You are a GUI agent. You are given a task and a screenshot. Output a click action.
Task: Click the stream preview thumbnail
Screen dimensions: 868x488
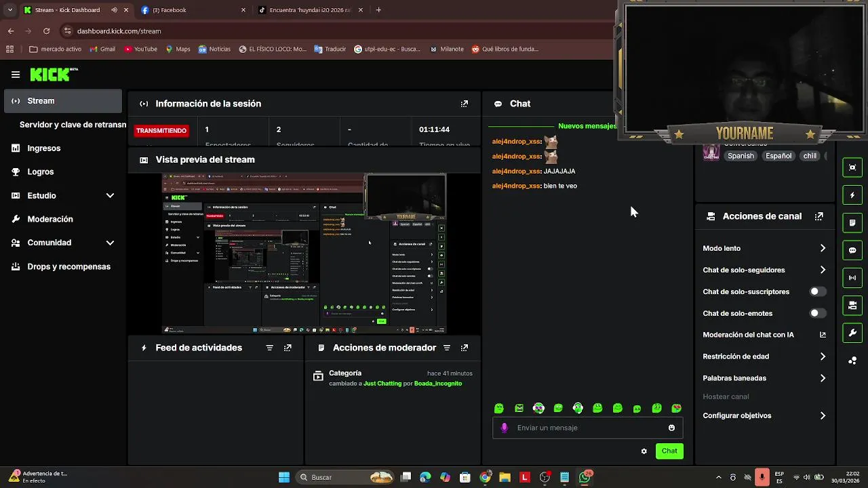(304, 253)
